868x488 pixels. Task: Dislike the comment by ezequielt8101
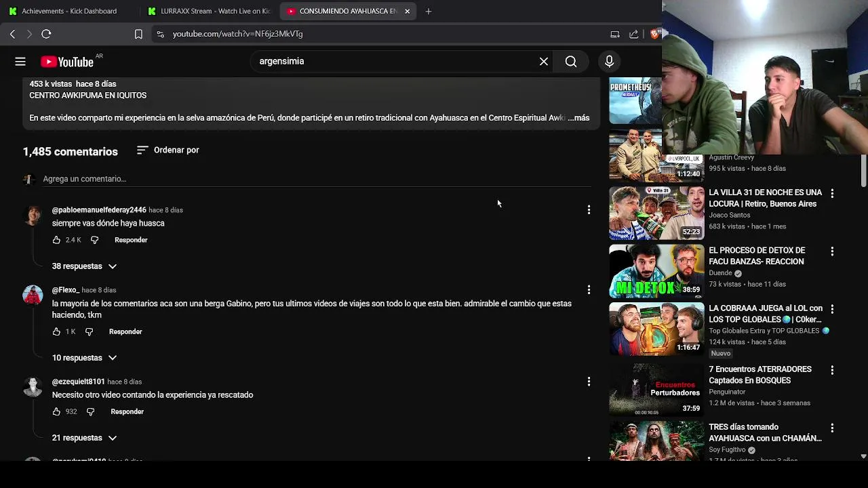90,411
